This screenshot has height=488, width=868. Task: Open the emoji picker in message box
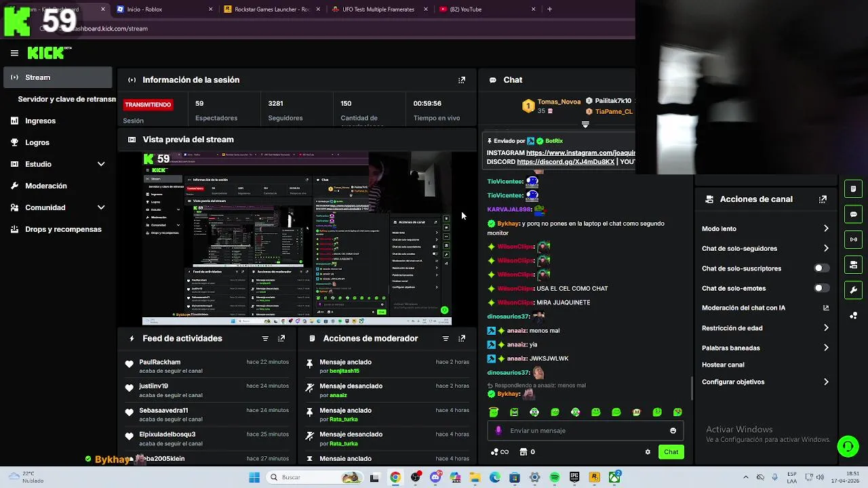(x=673, y=430)
